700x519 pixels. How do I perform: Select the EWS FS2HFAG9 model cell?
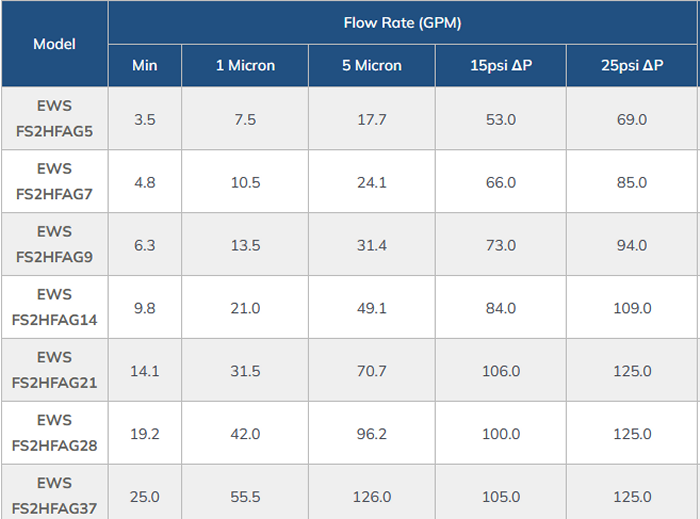click(54, 245)
